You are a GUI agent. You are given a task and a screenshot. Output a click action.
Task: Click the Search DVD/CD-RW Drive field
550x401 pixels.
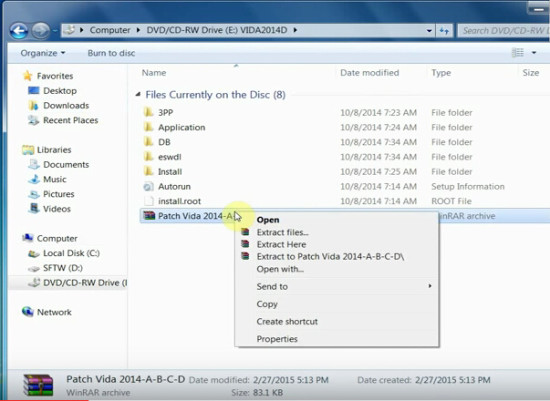coord(504,31)
